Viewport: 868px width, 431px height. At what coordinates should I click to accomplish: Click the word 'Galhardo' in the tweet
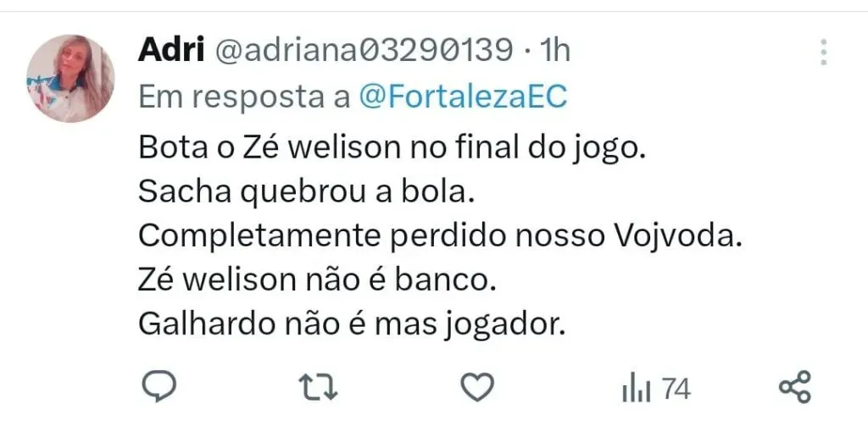tap(207, 323)
